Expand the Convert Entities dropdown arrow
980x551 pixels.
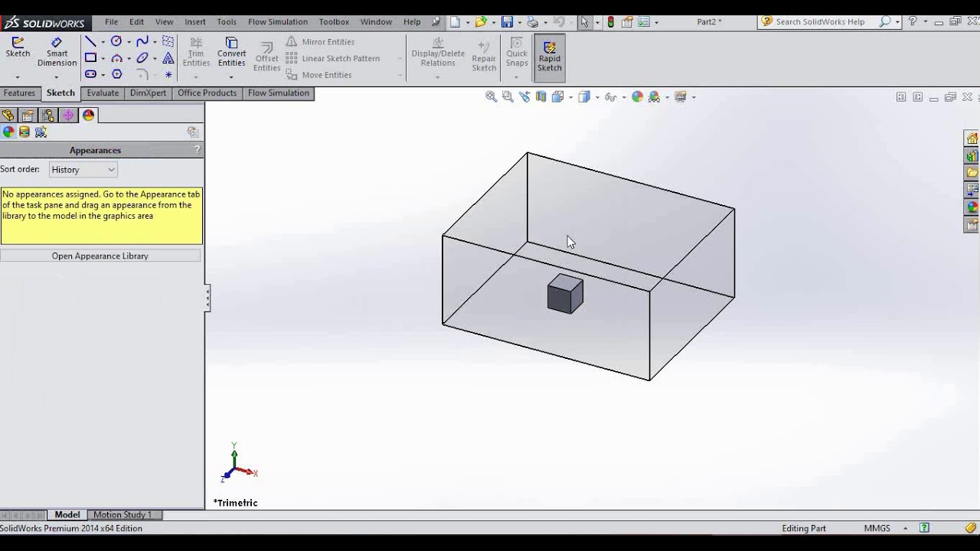231,77
